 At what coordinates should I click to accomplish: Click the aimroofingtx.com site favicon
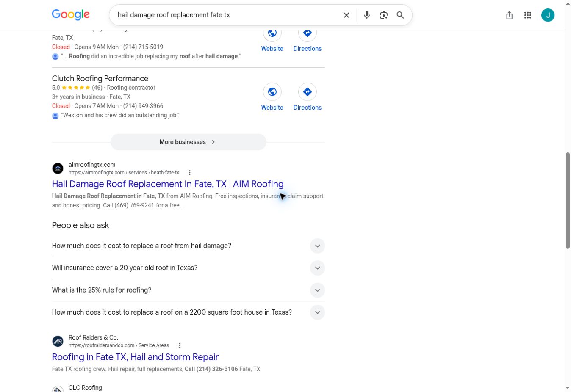pyautogui.click(x=58, y=168)
